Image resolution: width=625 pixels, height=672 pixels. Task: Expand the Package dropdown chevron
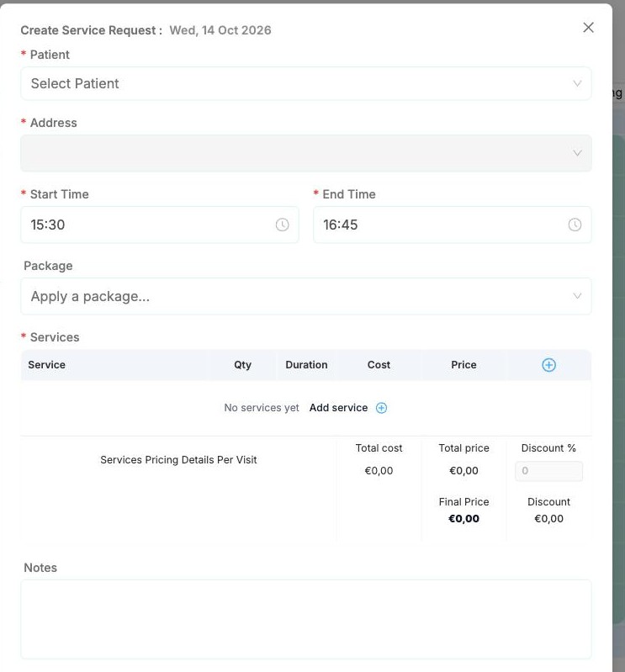pyautogui.click(x=577, y=296)
